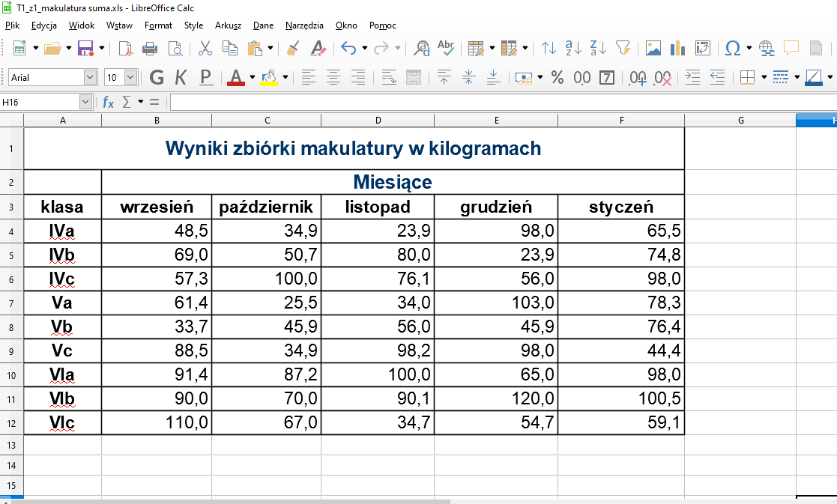This screenshot has width=837, height=504.
Task: Expand Save options dropdown arrow
Action: [x=101, y=49]
